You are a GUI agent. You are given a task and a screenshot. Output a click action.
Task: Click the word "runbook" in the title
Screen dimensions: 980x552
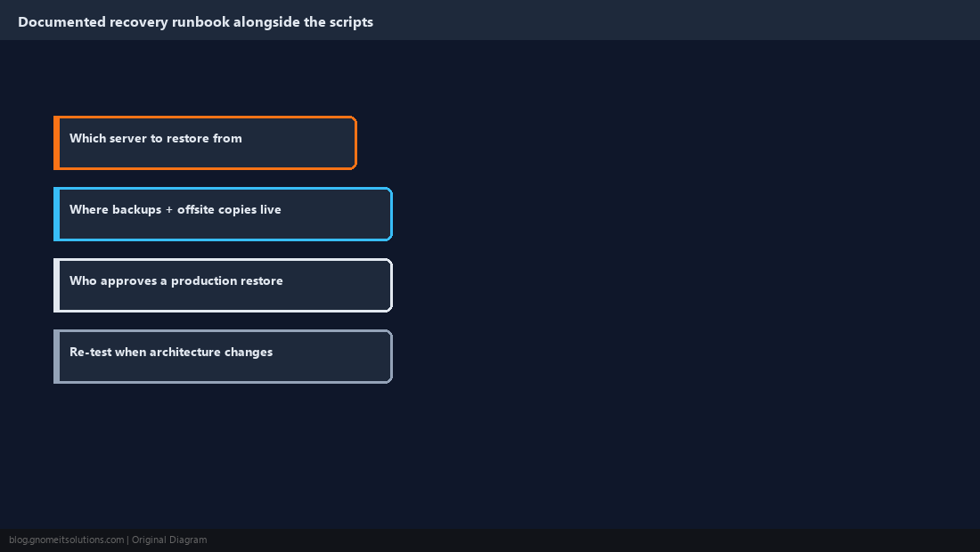(200, 22)
